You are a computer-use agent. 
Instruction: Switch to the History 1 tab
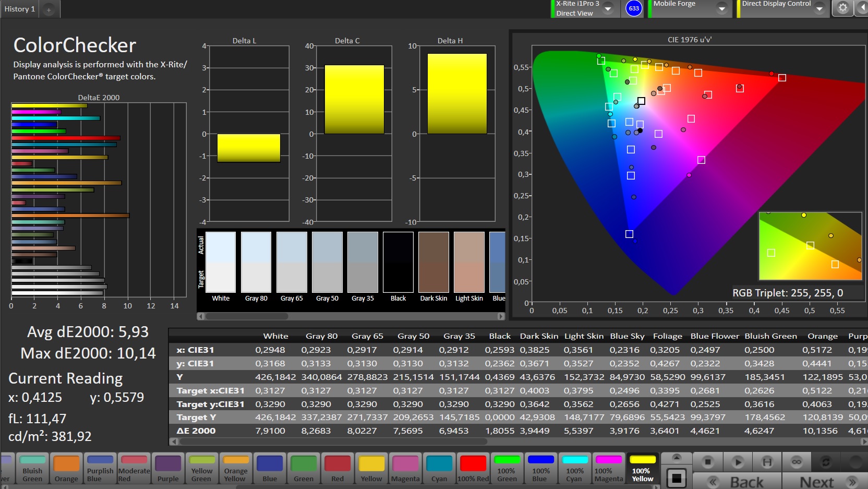(x=20, y=9)
